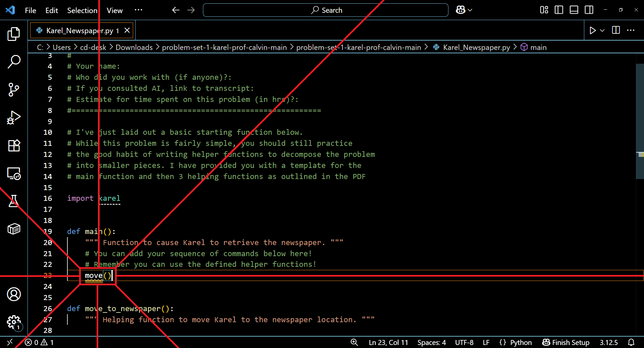This screenshot has height=348, width=644.
Task: Open Run and Debug view
Action: click(x=14, y=118)
